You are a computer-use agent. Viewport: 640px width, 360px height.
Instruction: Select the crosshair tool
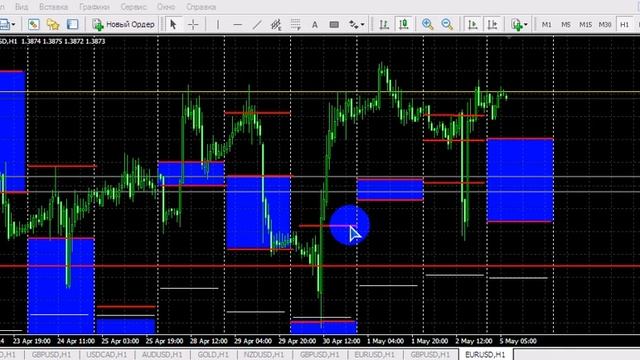coord(193,24)
